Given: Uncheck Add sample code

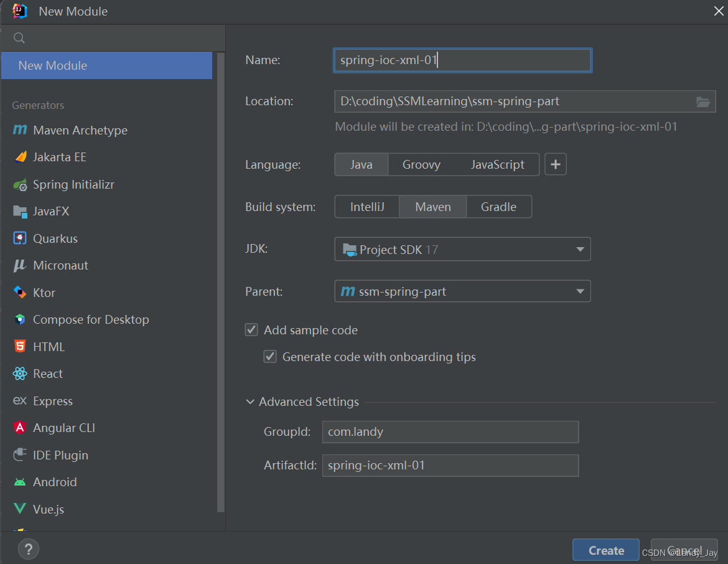Looking at the screenshot, I should coord(251,330).
